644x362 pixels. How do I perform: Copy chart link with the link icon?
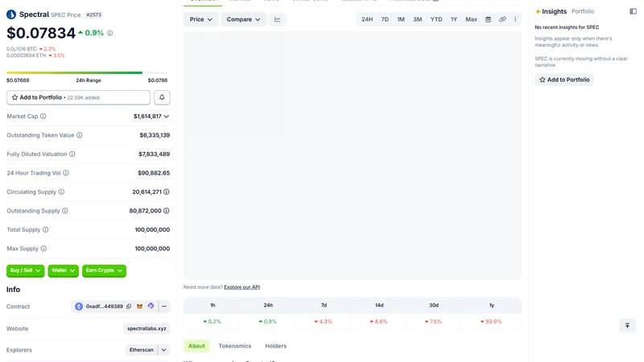tap(502, 19)
